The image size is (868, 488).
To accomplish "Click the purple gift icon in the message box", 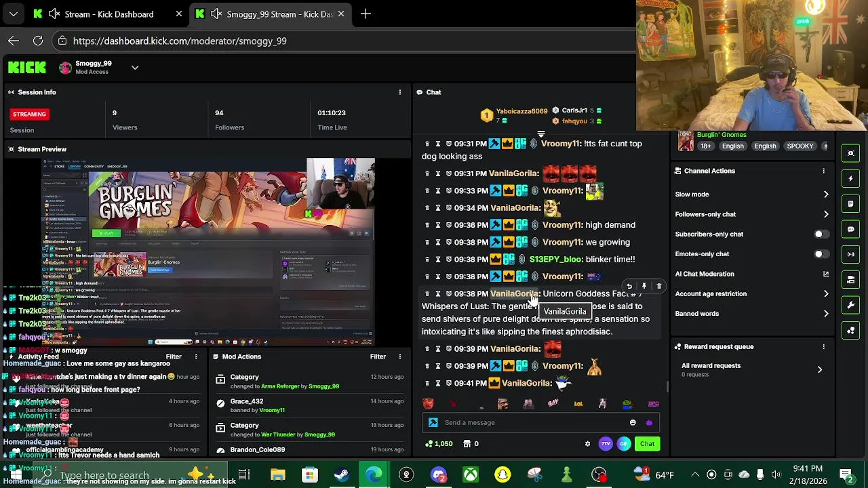I will click(649, 422).
